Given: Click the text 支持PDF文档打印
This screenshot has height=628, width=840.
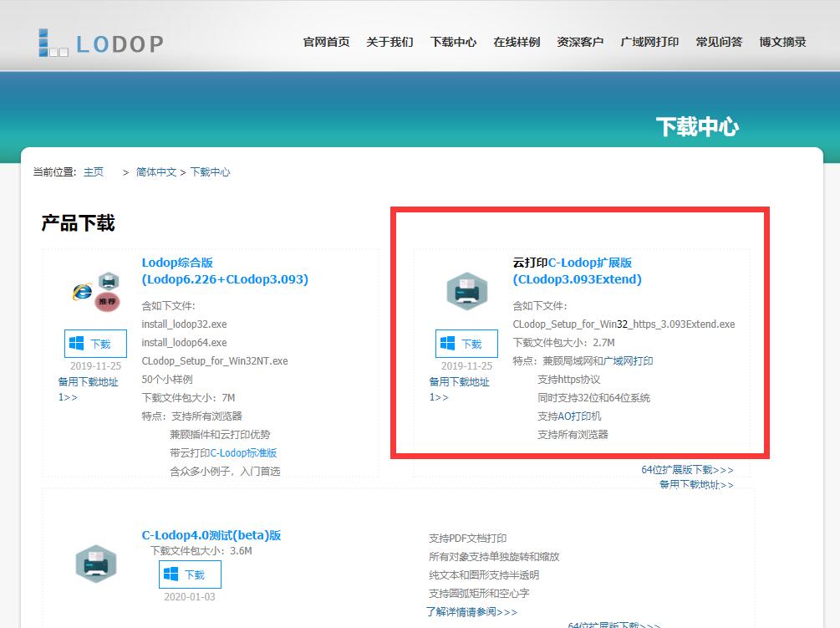Looking at the screenshot, I should click(x=468, y=538).
